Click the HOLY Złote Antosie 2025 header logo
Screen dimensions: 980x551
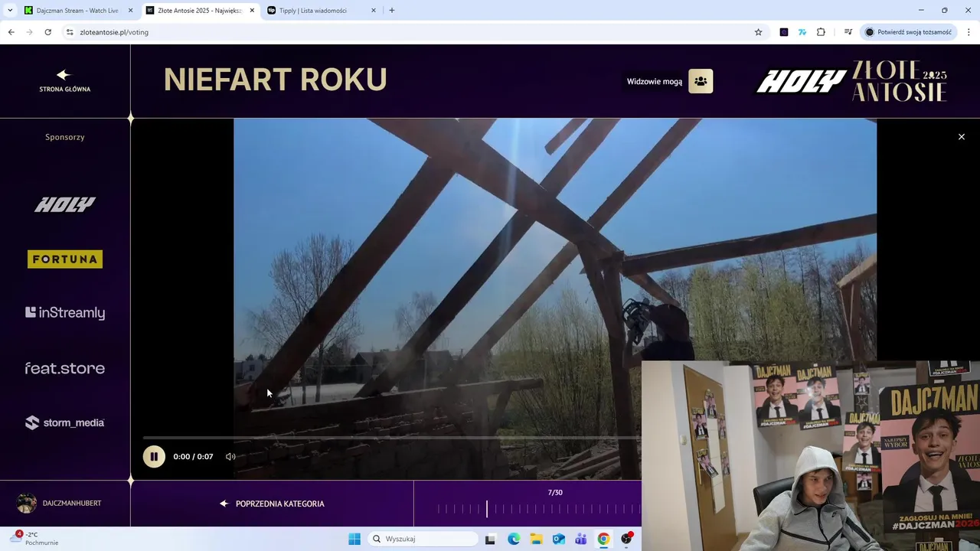[852, 81]
